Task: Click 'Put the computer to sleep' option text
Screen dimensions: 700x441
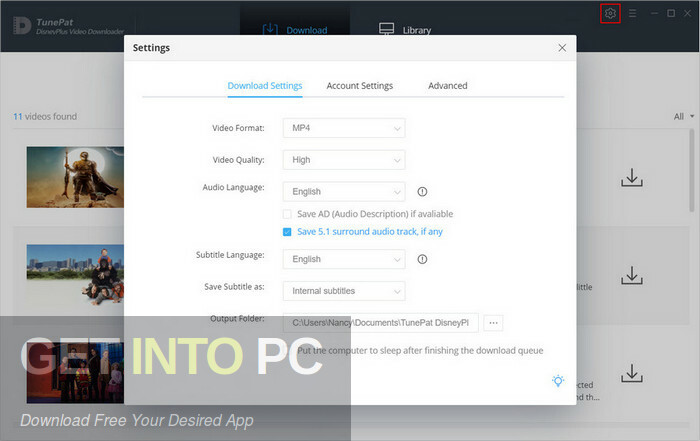Action: coord(420,350)
